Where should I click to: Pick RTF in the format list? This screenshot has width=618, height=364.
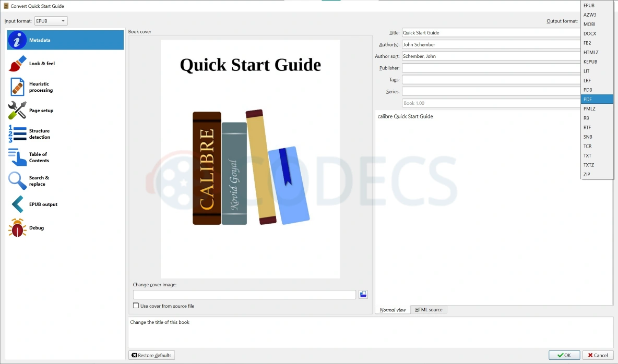597,128
